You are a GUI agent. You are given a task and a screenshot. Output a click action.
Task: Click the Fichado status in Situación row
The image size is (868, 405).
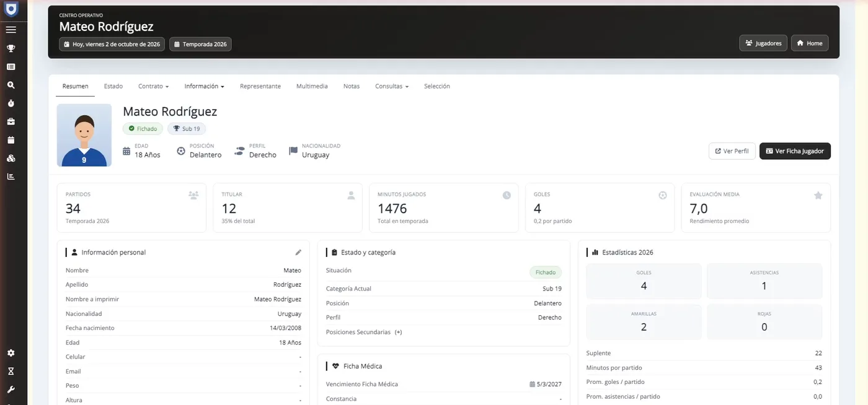(x=546, y=272)
